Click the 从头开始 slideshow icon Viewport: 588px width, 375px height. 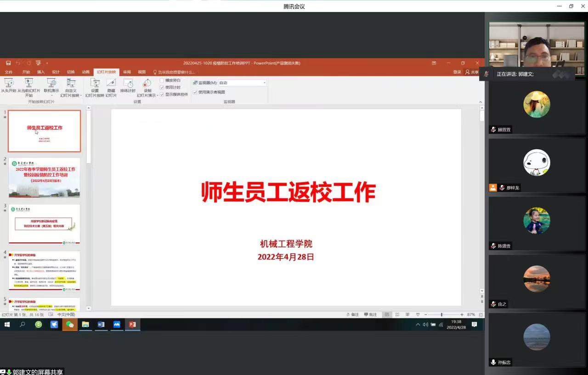(x=8, y=83)
